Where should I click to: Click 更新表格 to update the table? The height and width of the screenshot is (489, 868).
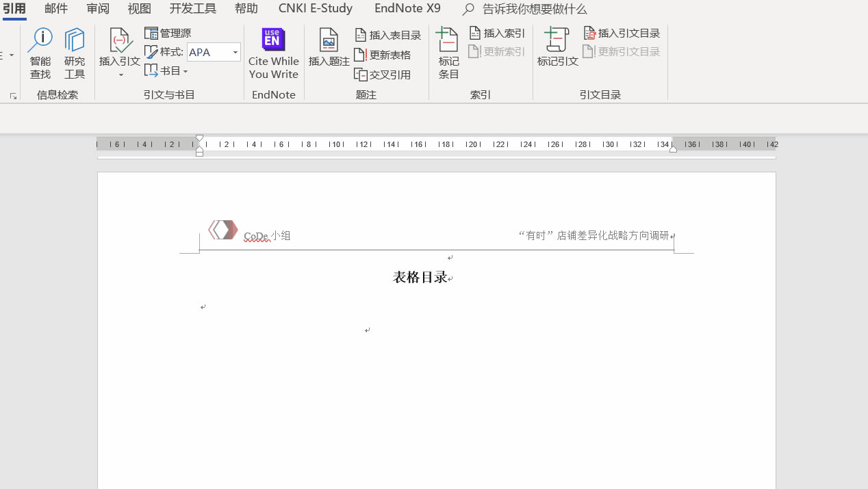point(384,55)
